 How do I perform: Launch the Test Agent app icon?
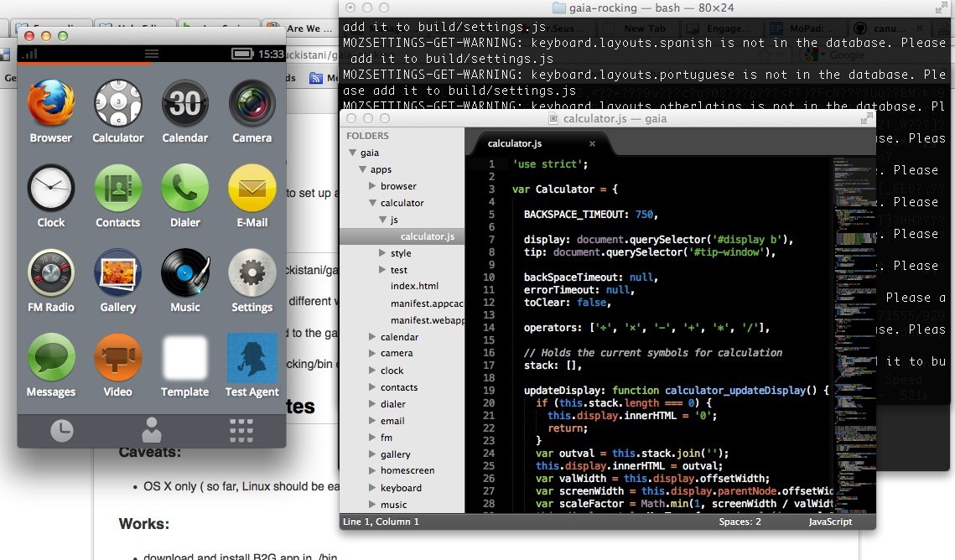pos(252,357)
